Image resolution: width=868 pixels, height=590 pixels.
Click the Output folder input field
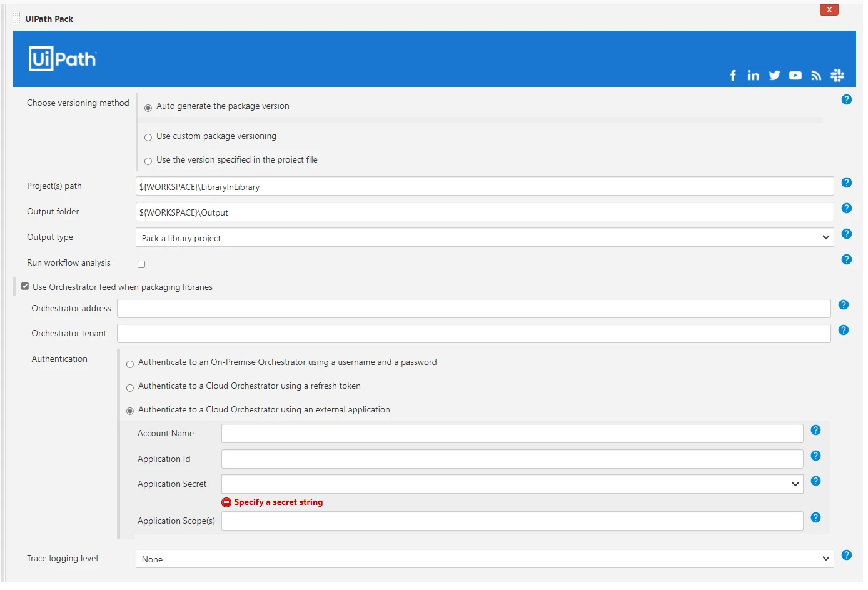[485, 212]
